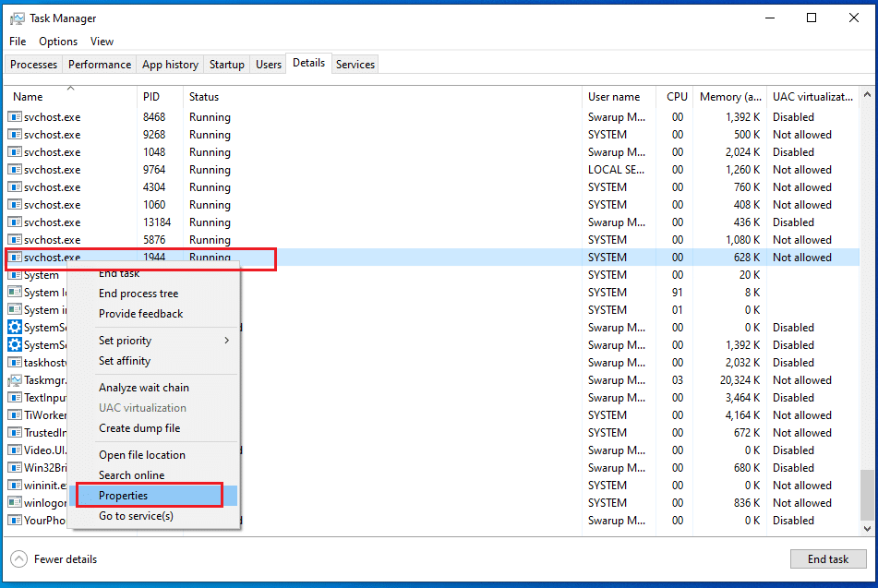Click the winlogon process icon
878x588 pixels.
pyautogui.click(x=15, y=503)
